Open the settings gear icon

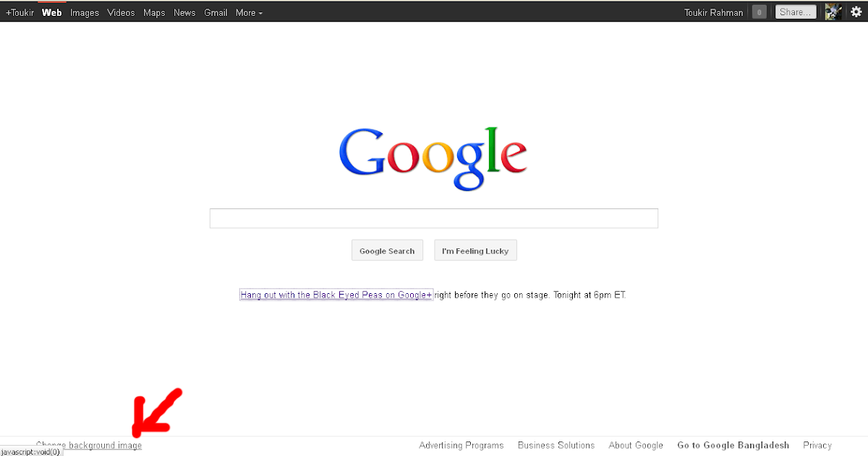856,12
